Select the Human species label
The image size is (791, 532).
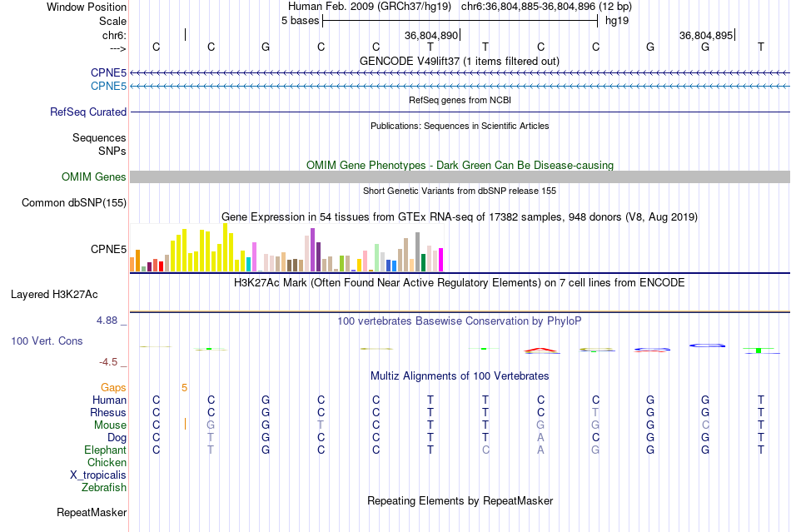pos(109,400)
